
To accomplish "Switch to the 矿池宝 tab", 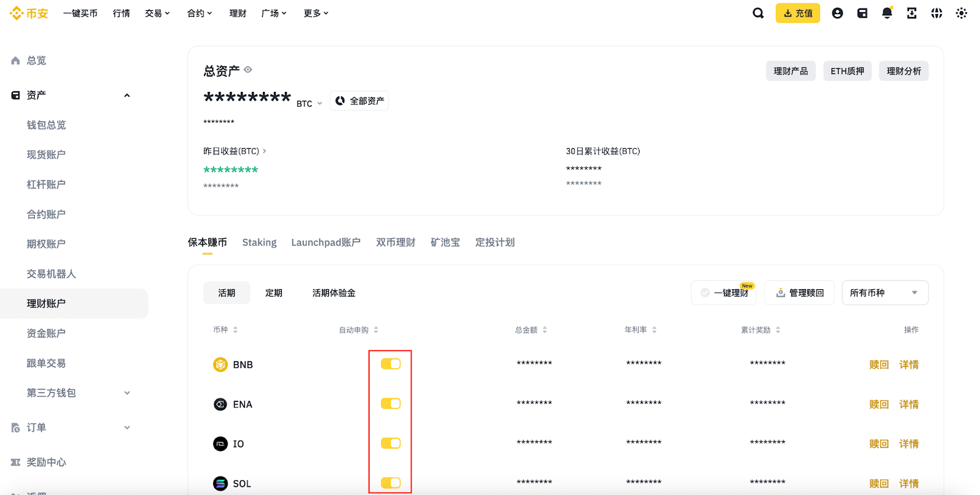I will coord(445,243).
